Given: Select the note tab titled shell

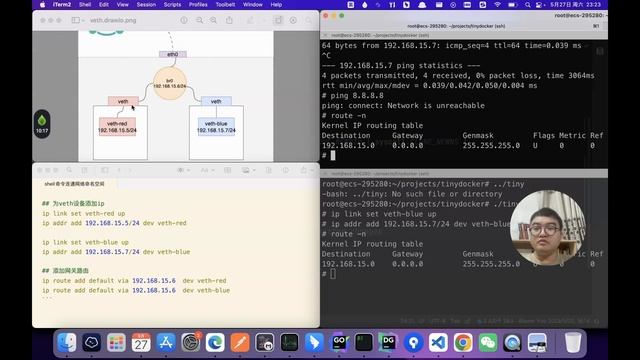Looking at the screenshot, I should pyautogui.click(x=74, y=184).
